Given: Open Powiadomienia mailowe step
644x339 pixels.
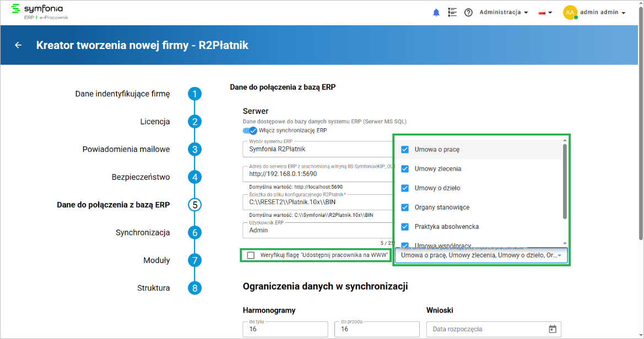Looking at the screenshot, I should (126, 149).
